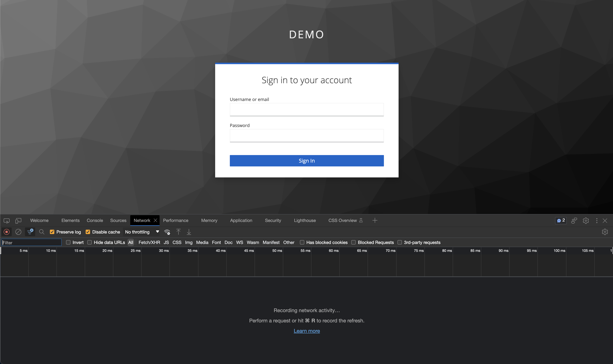Toggle device emulation icon

(18, 220)
